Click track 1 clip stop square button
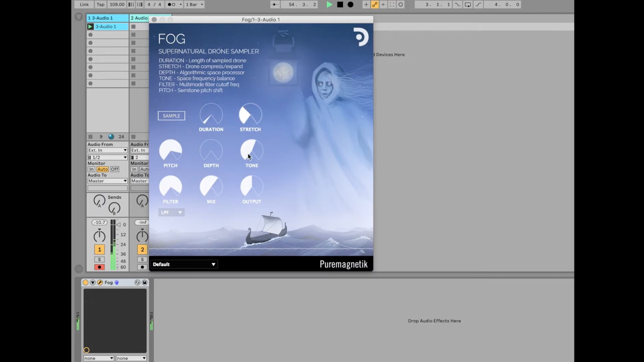Viewport: 644px width, 362px height. (x=90, y=136)
